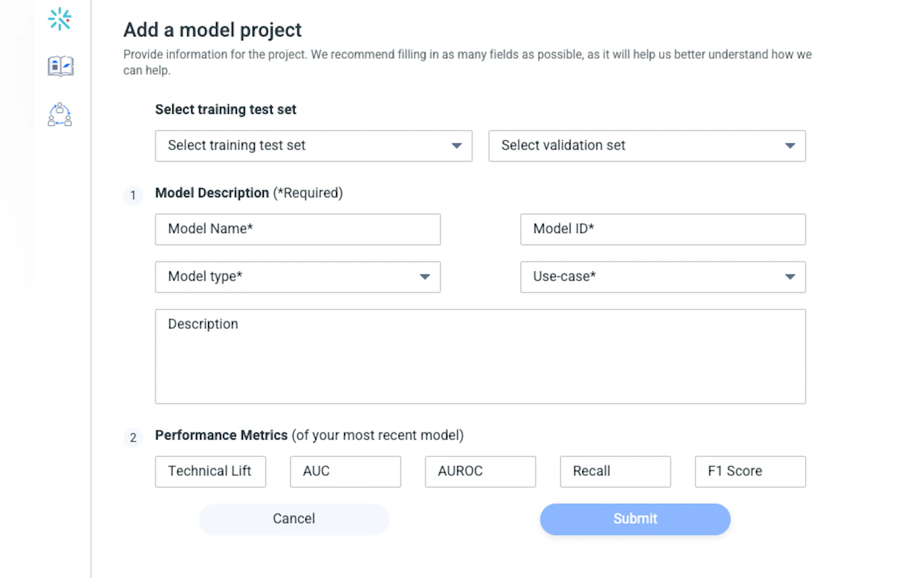Click the step 1 number badge
Image resolution: width=924 pixels, height=578 pixels.
coord(133,195)
